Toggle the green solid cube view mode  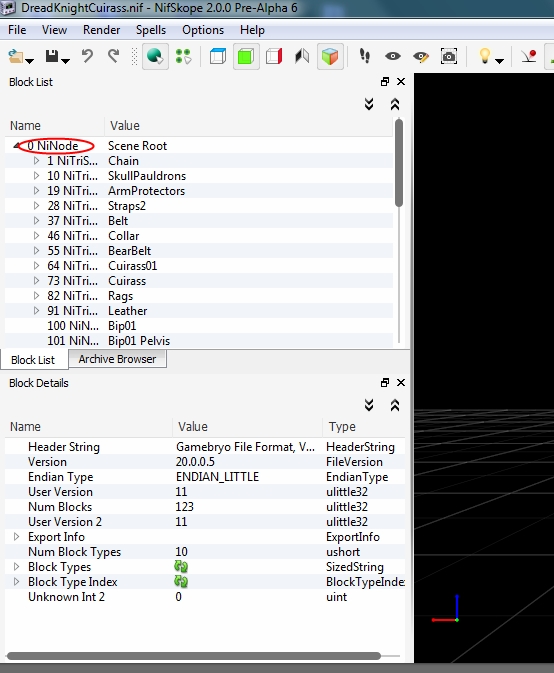(246, 56)
